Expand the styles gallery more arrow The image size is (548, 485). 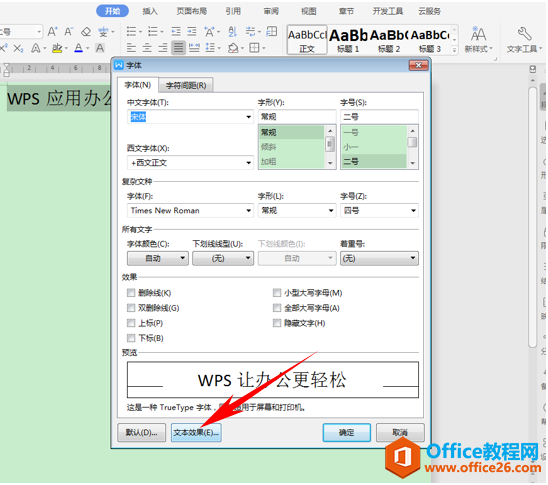click(454, 50)
